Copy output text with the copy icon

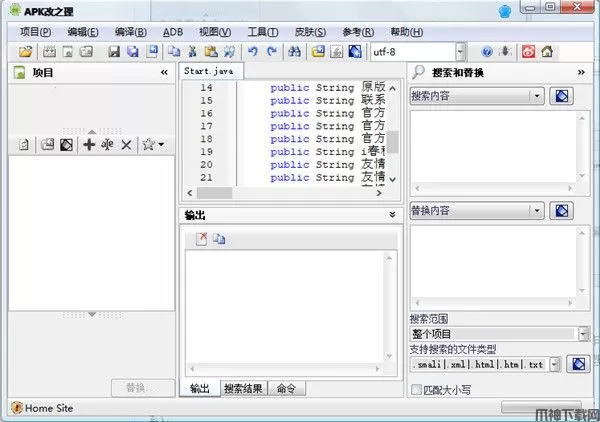click(x=219, y=239)
